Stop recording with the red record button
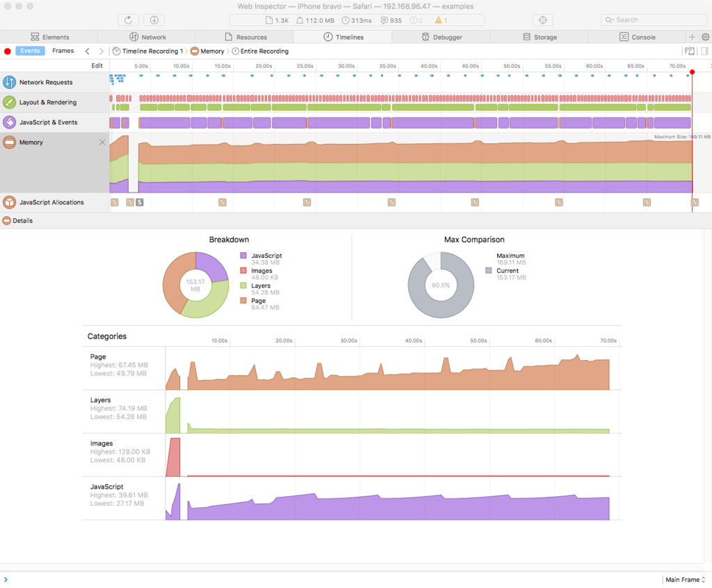Viewport: 712px width, 588px height. [7, 51]
